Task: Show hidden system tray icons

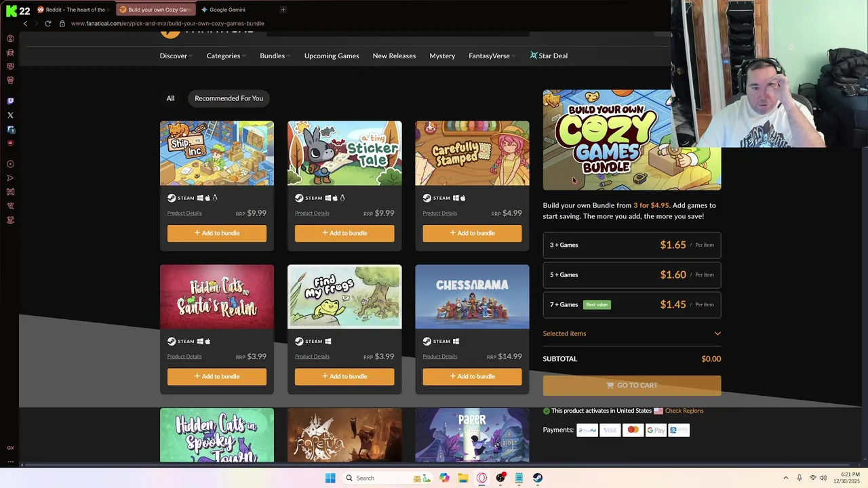Action: coord(786,478)
